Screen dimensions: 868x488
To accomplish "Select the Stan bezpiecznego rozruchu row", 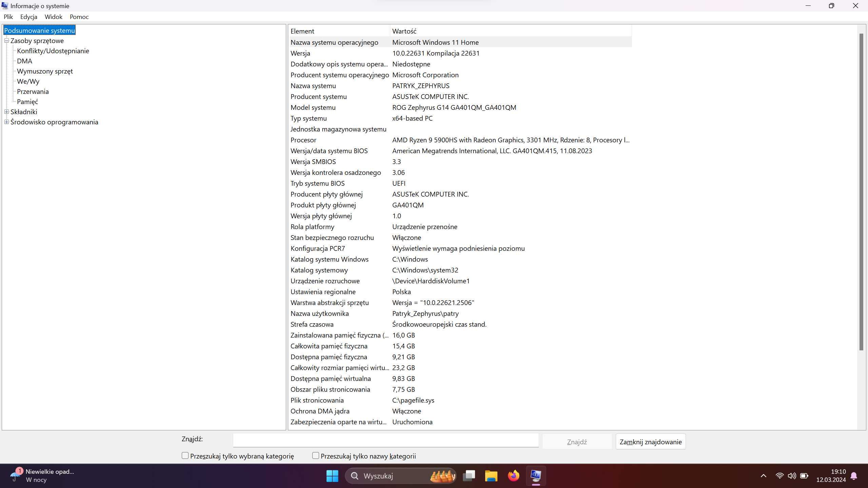I will 460,238.
